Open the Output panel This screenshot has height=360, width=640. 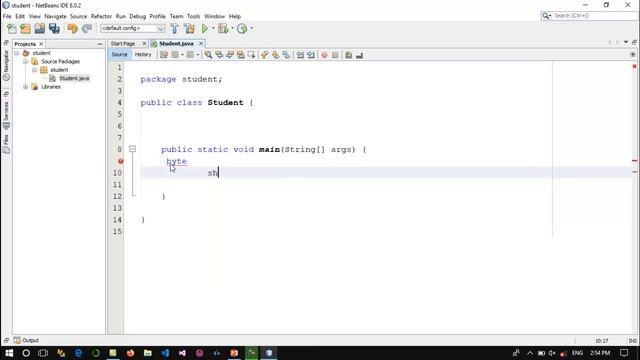(27, 340)
